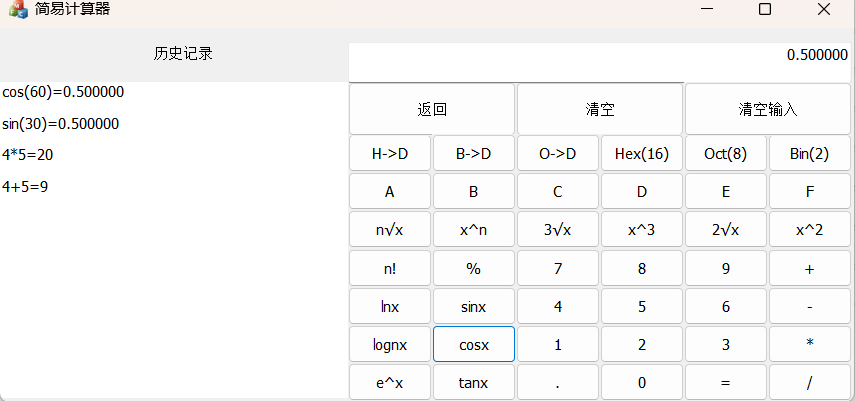Click the plus + operator key
Viewport: 855px width, 401px height.
click(x=810, y=268)
